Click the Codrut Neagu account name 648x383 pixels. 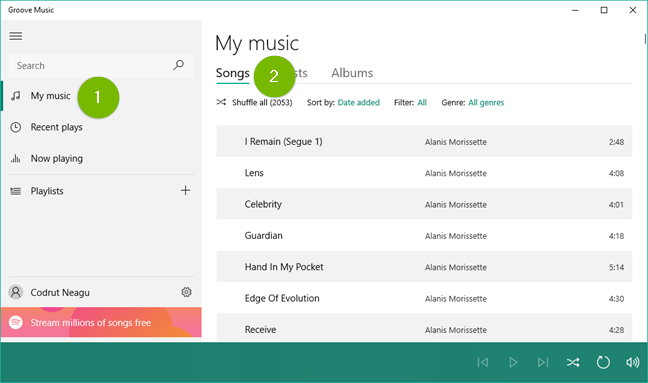(x=60, y=293)
